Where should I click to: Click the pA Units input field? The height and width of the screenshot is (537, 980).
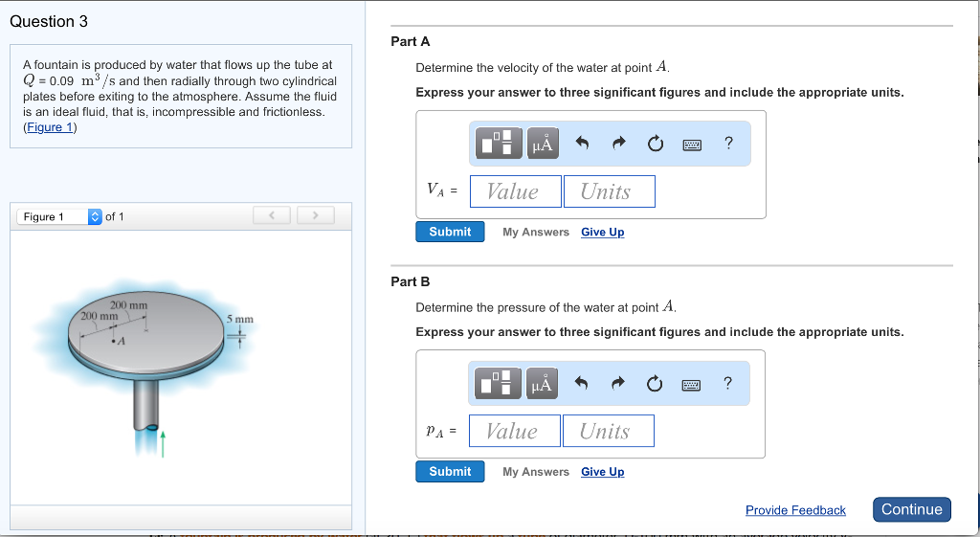tap(608, 431)
